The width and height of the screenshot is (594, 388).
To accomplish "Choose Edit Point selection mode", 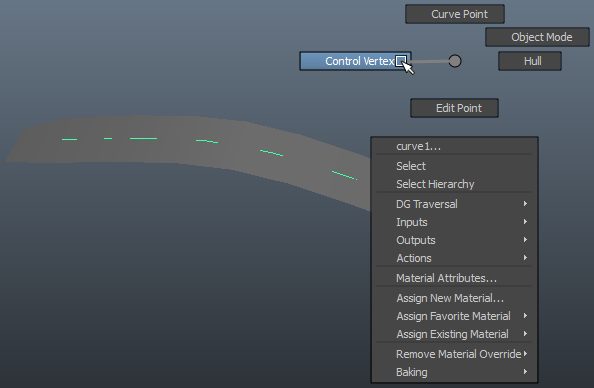I will pos(454,108).
